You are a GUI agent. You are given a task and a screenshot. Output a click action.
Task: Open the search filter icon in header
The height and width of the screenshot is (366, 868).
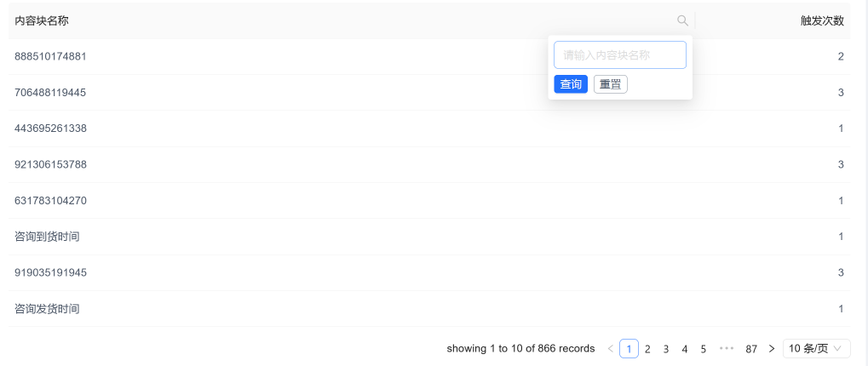[x=682, y=20]
